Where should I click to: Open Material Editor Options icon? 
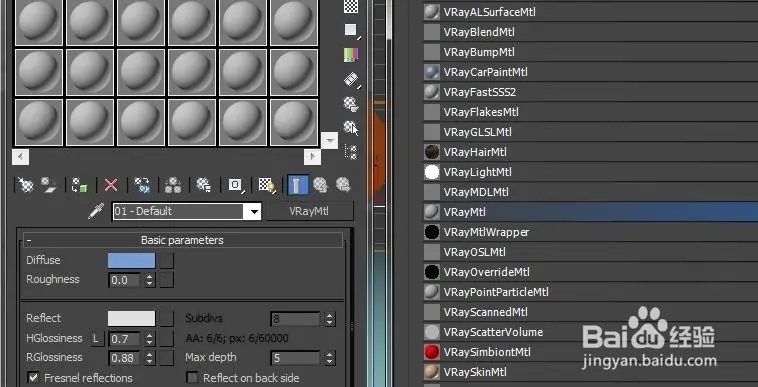(351, 103)
